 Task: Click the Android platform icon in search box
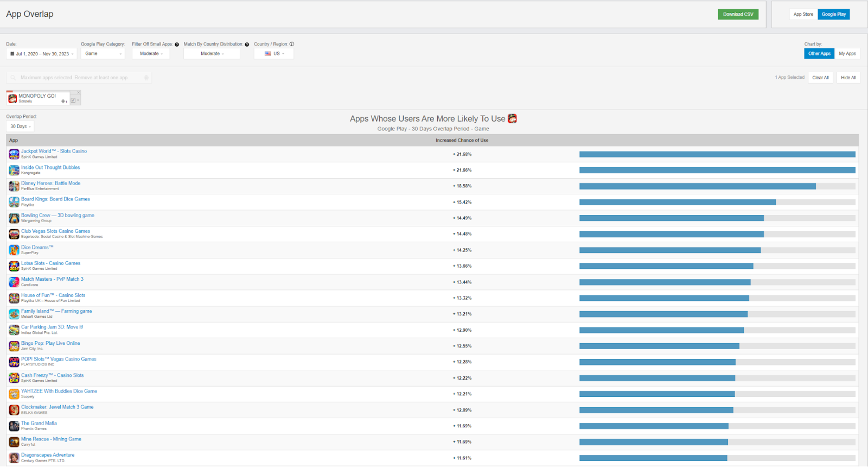[x=146, y=78]
